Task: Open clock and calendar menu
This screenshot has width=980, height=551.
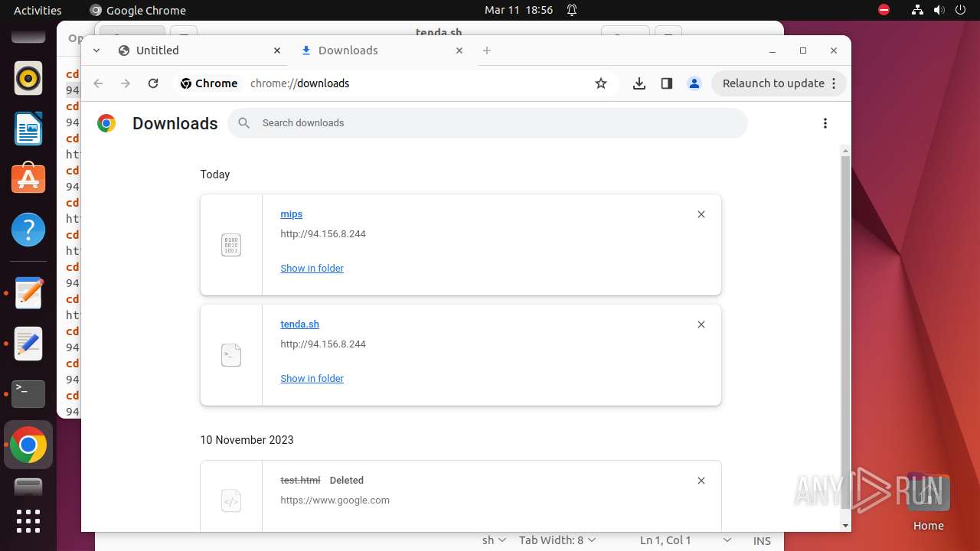Action: [x=518, y=10]
